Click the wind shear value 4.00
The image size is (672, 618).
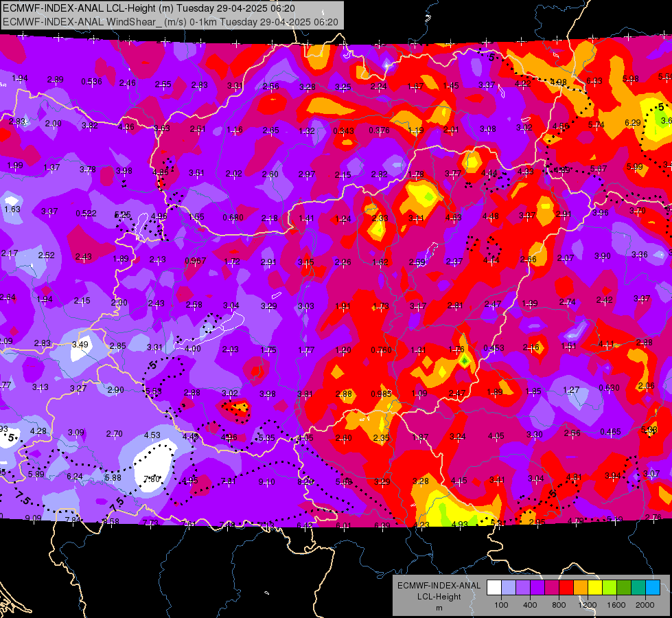193,349
